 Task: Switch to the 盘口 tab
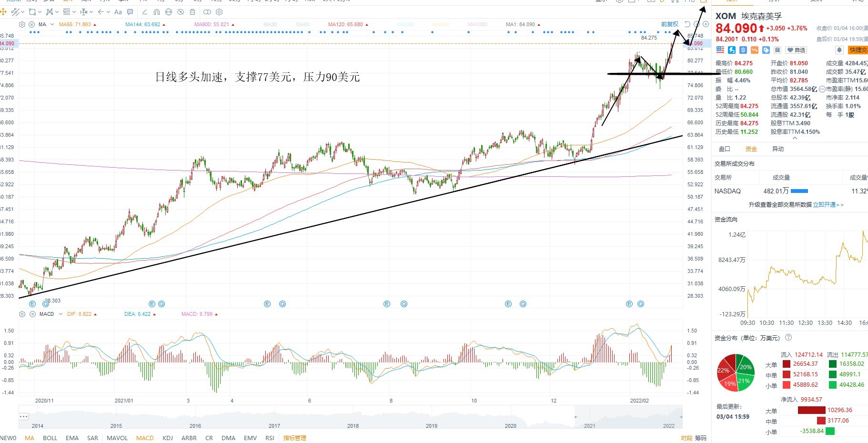pyautogui.click(x=724, y=149)
